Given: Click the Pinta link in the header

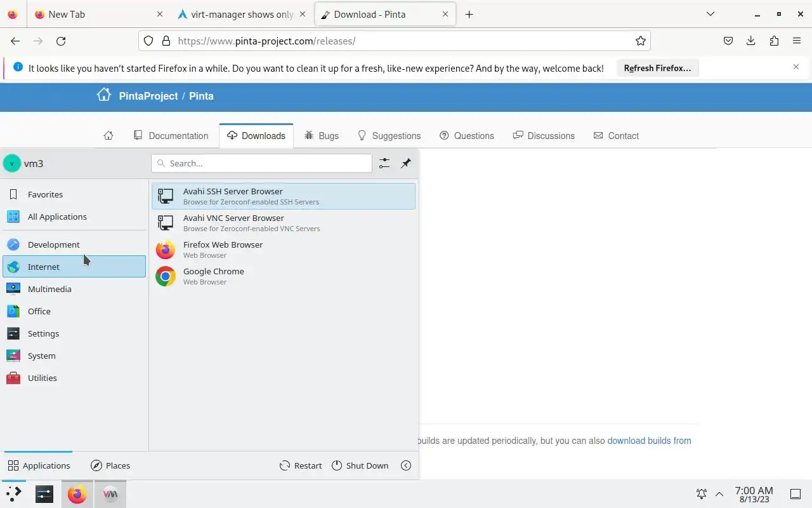Looking at the screenshot, I should pyautogui.click(x=201, y=96).
